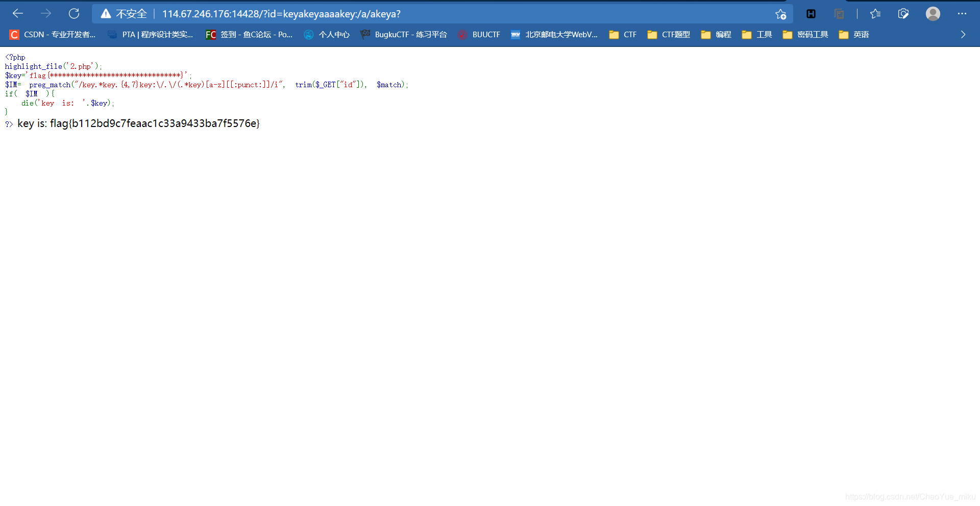Image resolution: width=980 pixels, height=506 pixels.
Task: Navigate back to the previous page
Action: pyautogui.click(x=18, y=14)
